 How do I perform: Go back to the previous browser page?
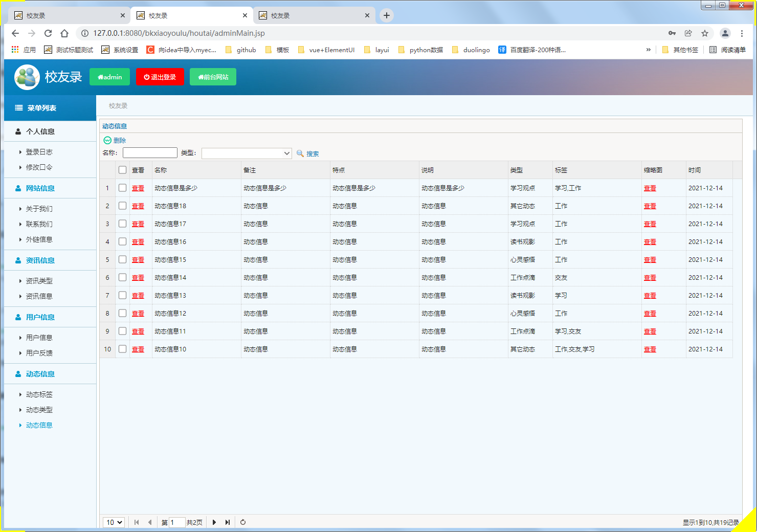15,33
